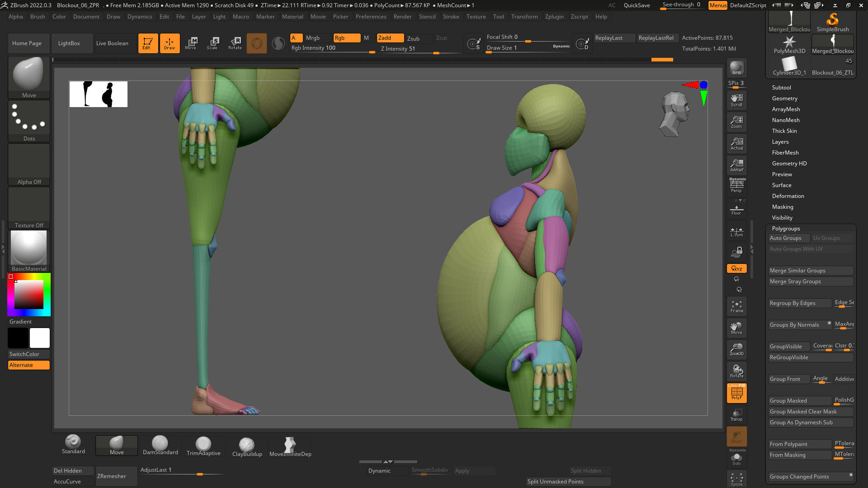This screenshot has height=488, width=868.
Task: Toggle Persp perspective view
Action: (736, 186)
